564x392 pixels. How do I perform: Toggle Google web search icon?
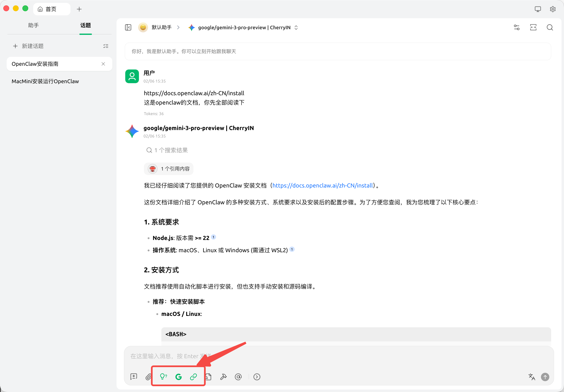[179, 376]
